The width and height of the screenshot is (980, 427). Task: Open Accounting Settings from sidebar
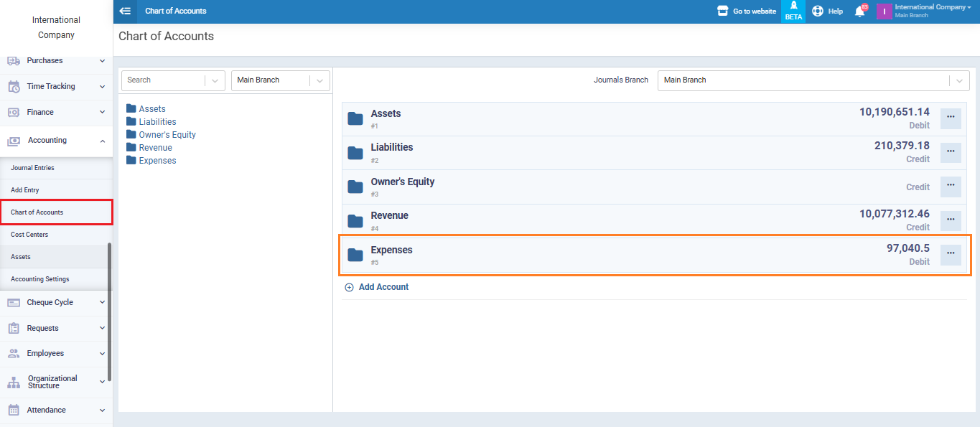point(40,279)
